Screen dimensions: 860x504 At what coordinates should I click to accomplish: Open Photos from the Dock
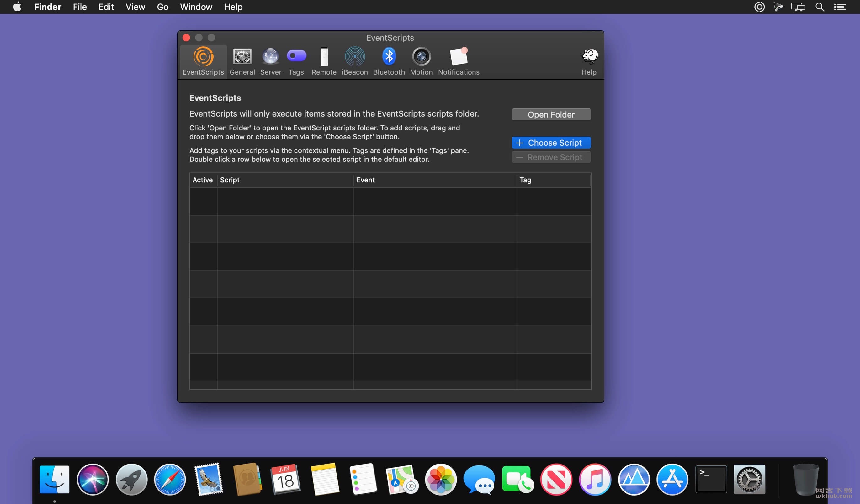(x=441, y=480)
